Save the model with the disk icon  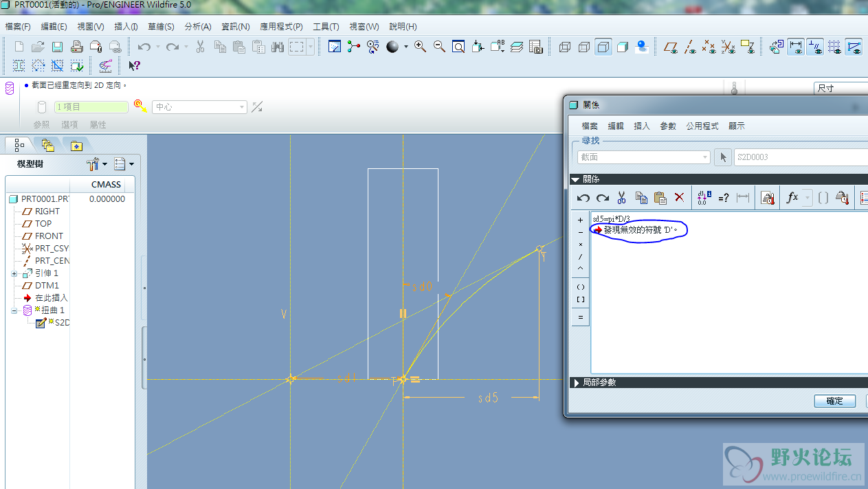point(57,47)
